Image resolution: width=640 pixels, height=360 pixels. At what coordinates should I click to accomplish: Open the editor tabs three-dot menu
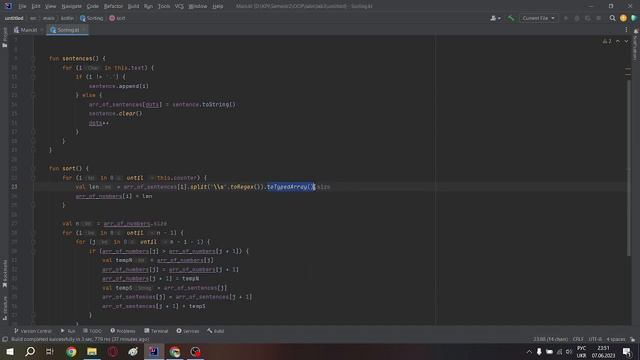click(x=626, y=30)
